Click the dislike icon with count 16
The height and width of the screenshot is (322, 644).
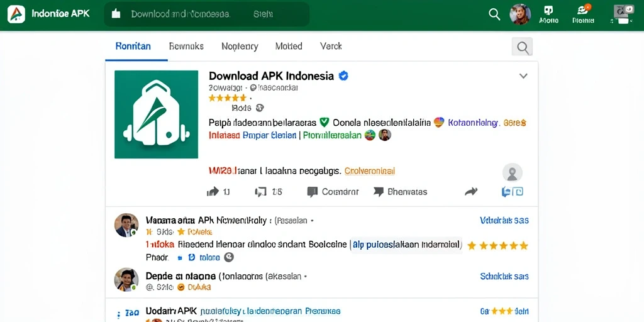(260, 191)
